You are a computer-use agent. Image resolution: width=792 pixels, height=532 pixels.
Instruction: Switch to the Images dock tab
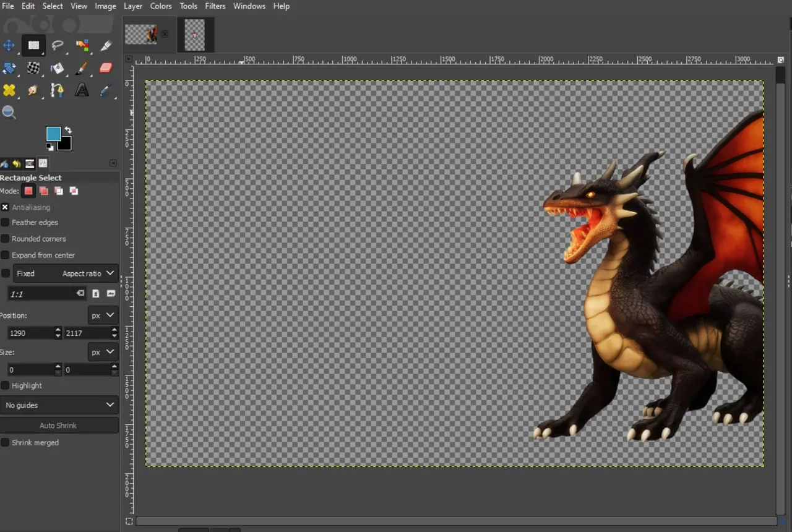pyautogui.click(x=30, y=164)
